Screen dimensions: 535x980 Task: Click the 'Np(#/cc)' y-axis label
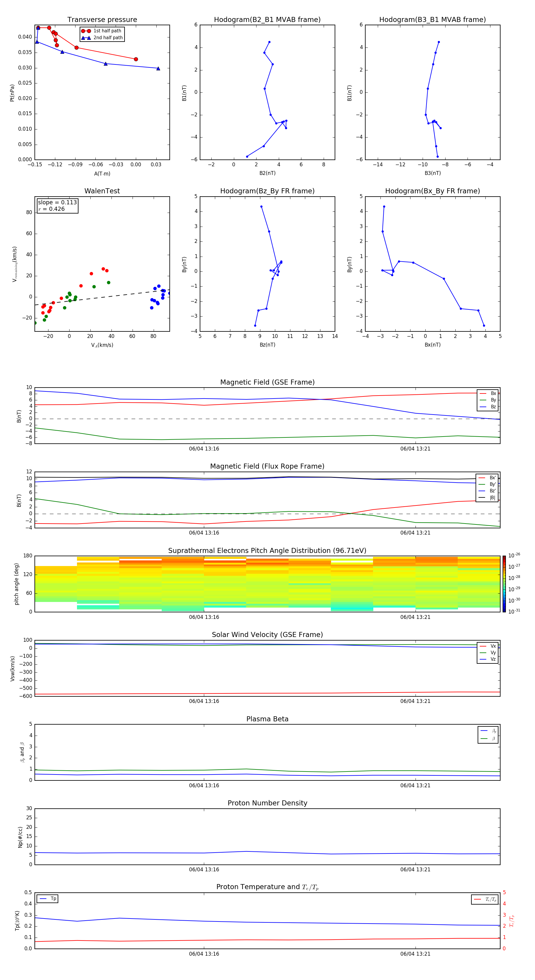(x=20, y=837)
